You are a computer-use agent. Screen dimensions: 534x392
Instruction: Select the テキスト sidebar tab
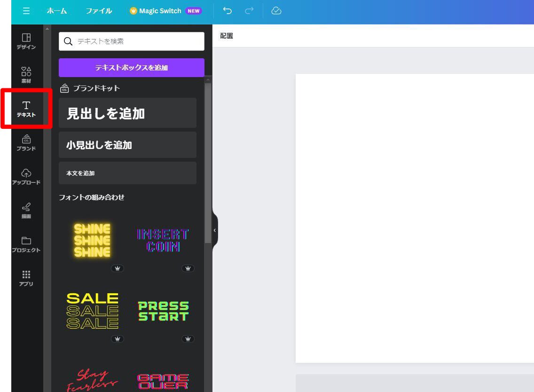pyautogui.click(x=26, y=109)
